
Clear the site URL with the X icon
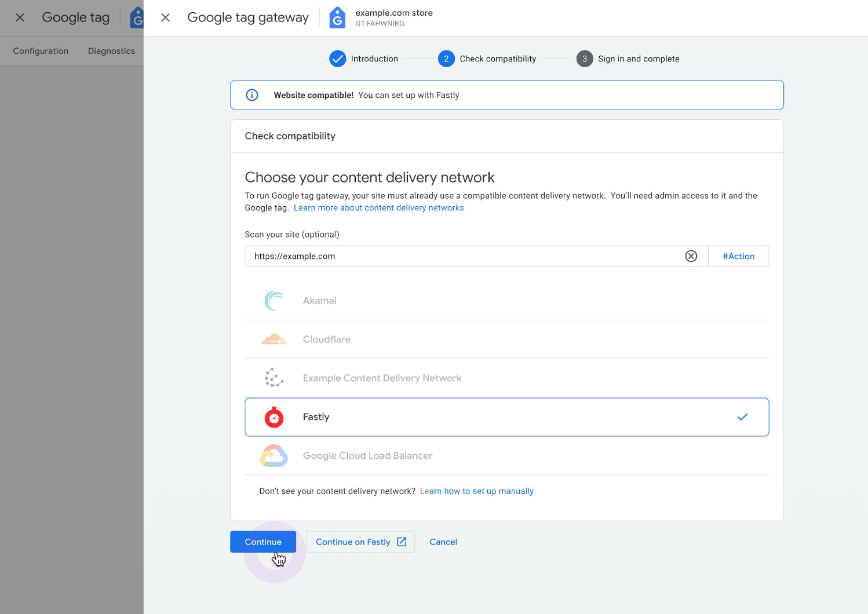pos(691,255)
